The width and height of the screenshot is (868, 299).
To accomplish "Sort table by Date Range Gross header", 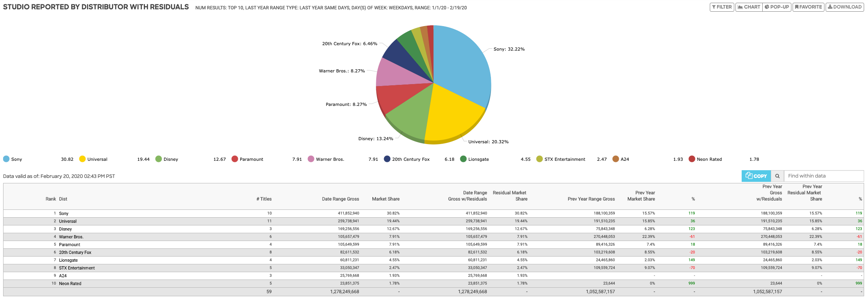I will pos(340,199).
